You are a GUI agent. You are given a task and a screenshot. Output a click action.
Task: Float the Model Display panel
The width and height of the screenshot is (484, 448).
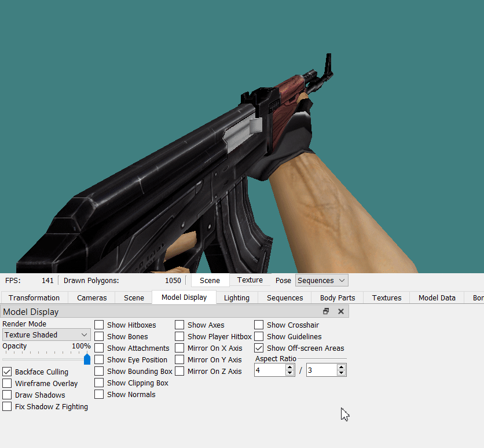pyautogui.click(x=325, y=311)
